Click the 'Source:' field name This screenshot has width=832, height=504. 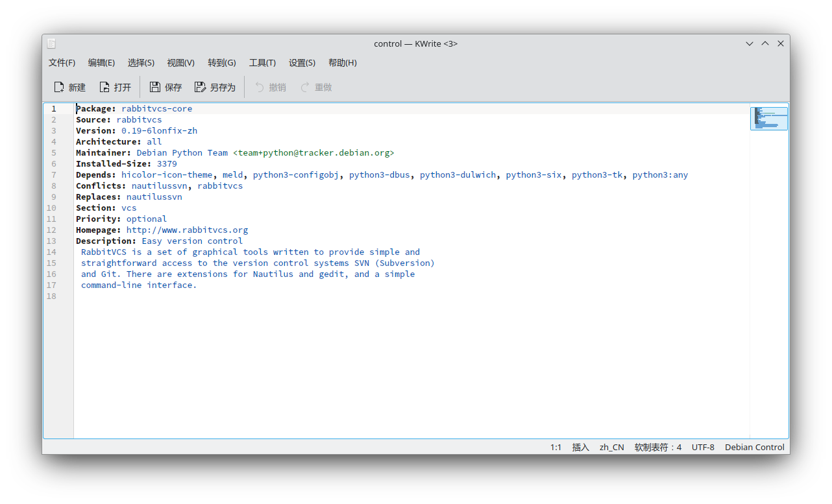(x=93, y=120)
